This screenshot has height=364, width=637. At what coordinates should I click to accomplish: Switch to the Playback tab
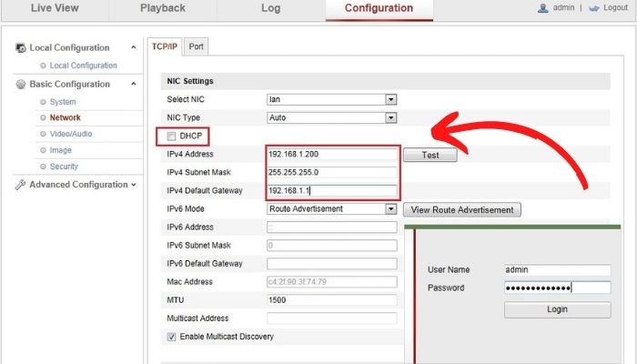tap(163, 8)
